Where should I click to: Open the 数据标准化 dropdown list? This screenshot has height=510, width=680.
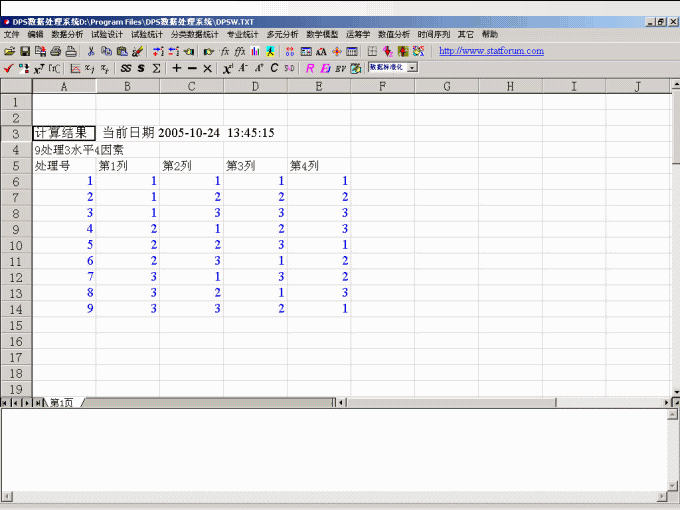click(412, 68)
